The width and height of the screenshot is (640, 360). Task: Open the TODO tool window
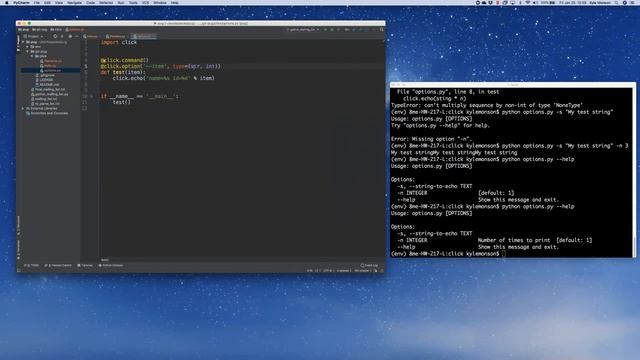tap(31, 265)
